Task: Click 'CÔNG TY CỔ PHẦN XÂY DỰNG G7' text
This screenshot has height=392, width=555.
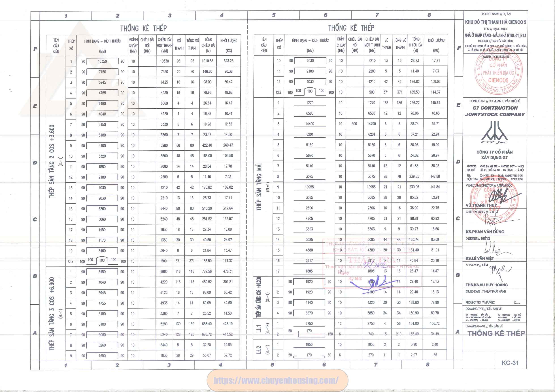Action: click(x=495, y=155)
